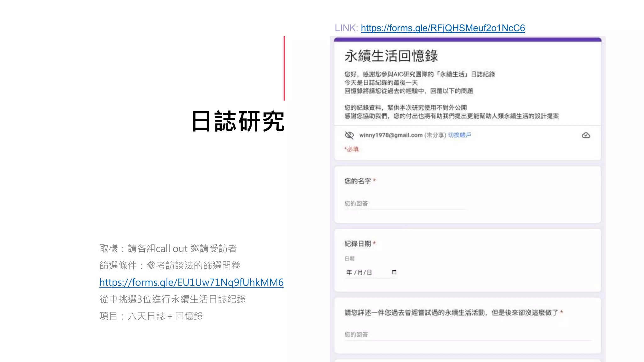The height and width of the screenshot is (362, 644).
Task: Click the line 從中挑選3位進行永續生活日誌紀錄
Action: [x=173, y=299]
